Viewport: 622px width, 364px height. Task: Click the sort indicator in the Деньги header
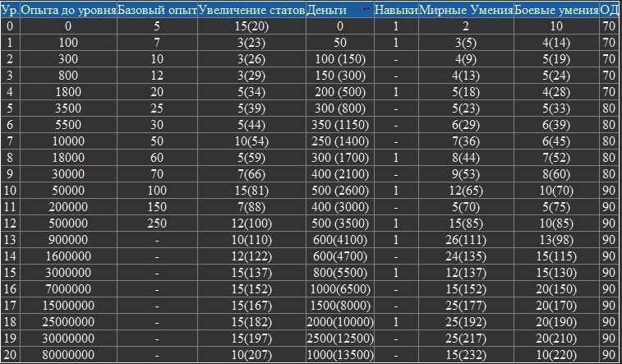[366, 7]
